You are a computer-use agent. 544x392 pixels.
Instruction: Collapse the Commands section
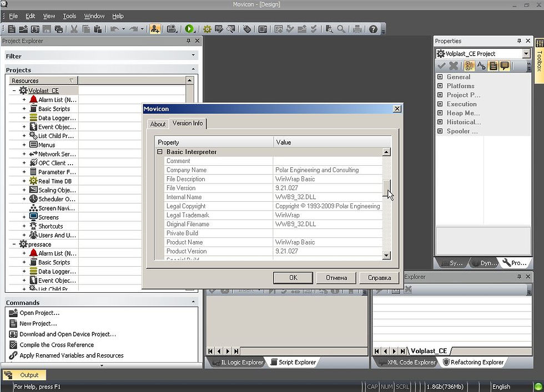point(193,302)
